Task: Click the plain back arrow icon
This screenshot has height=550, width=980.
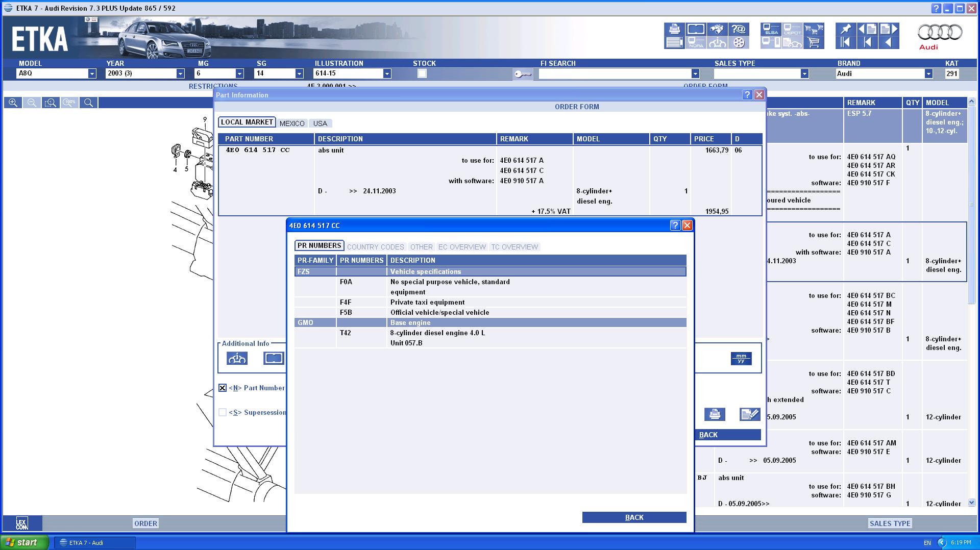Action: (889, 43)
